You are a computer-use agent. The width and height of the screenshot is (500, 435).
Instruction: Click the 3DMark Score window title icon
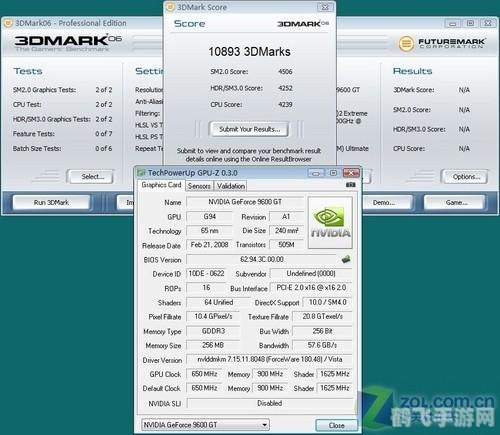tap(170, 7)
